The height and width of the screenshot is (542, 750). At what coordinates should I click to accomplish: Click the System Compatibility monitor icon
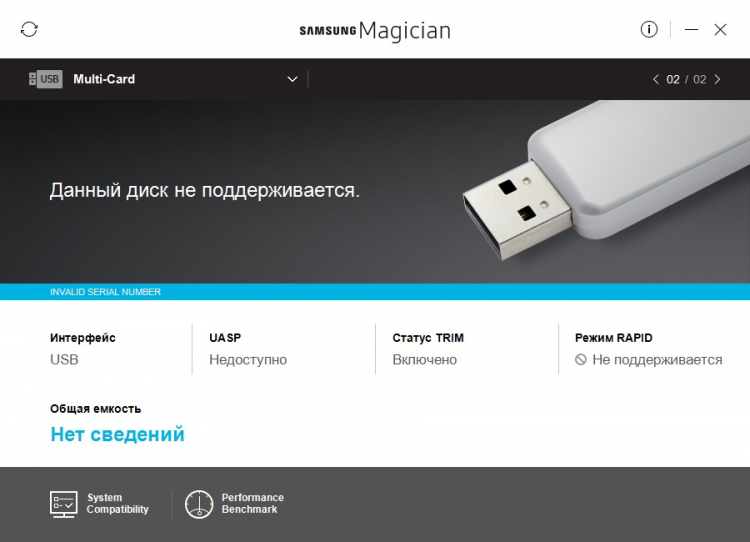coord(64,504)
